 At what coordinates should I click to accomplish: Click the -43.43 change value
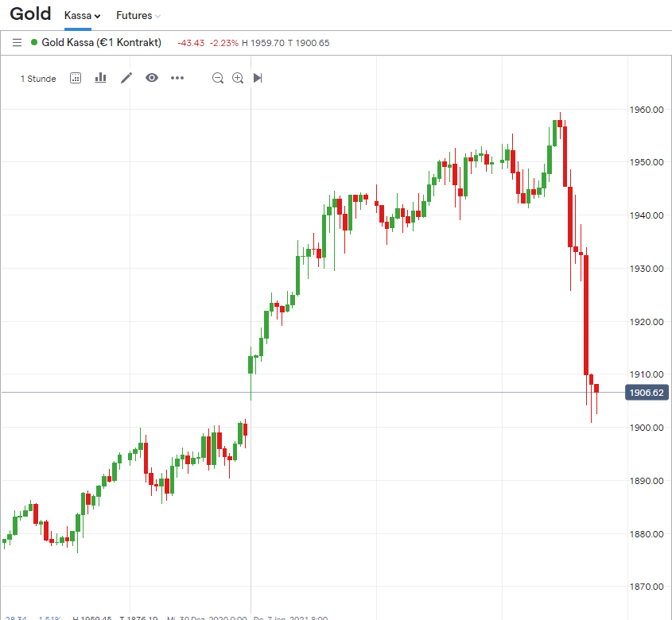click(x=191, y=43)
